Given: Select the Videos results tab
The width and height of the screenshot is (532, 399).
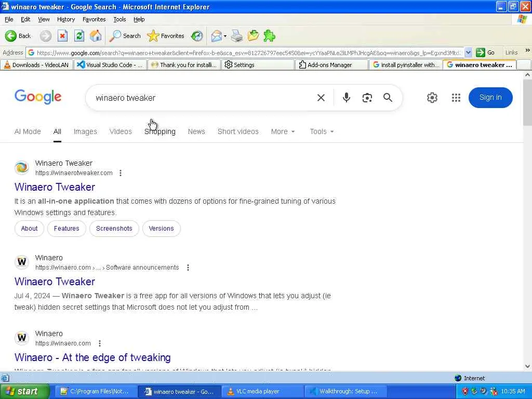Looking at the screenshot, I should pyautogui.click(x=121, y=131).
